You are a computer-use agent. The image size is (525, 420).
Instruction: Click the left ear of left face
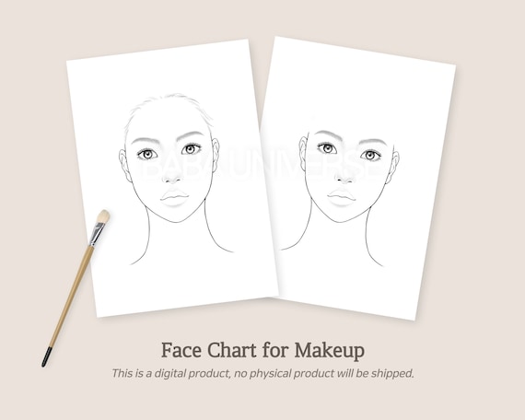coord(125,166)
